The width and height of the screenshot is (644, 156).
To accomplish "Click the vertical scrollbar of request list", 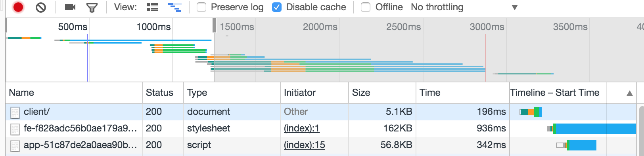I will 641,131.
